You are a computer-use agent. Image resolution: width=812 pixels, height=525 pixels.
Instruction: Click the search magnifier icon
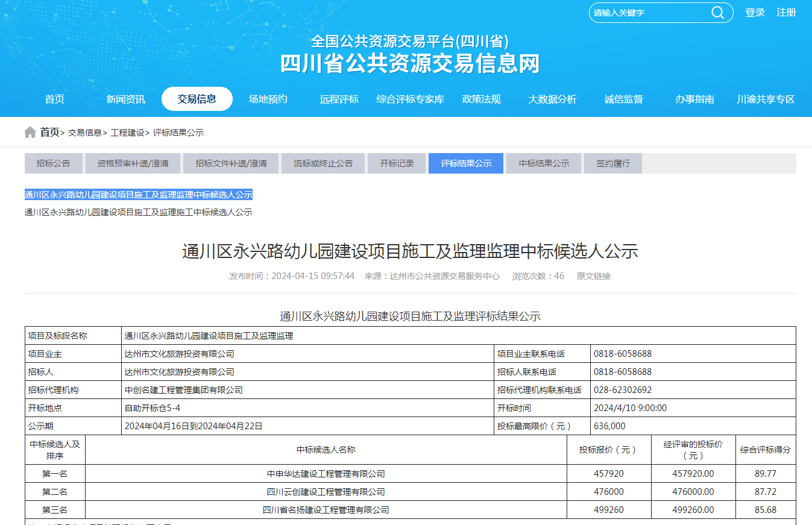pos(717,13)
